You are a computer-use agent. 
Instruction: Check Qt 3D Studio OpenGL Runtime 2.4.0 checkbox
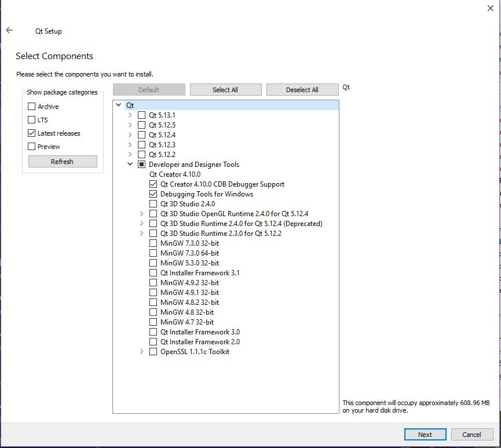click(x=153, y=214)
